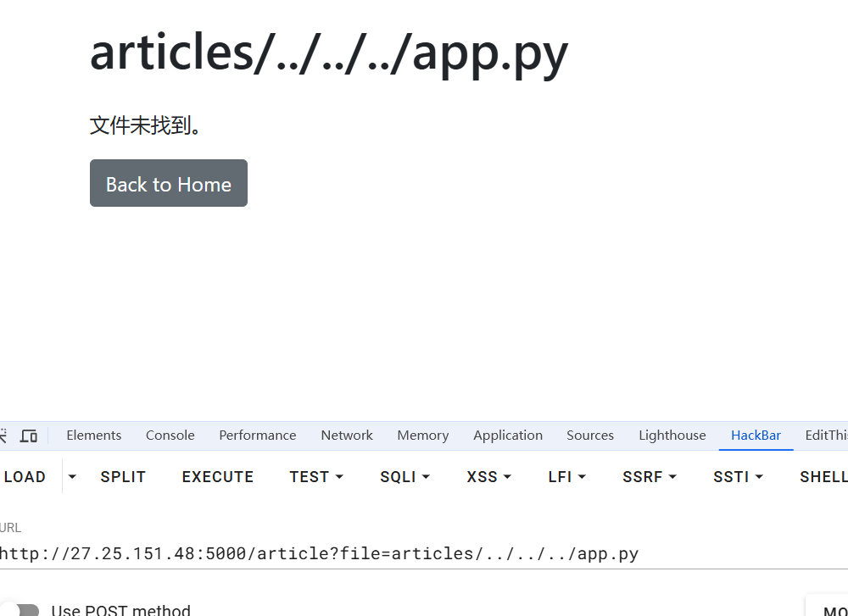Image resolution: width=848 pixels, height=616 pixels.
Task: Focus the HackBar URL input field
Action: pos(339,554)
